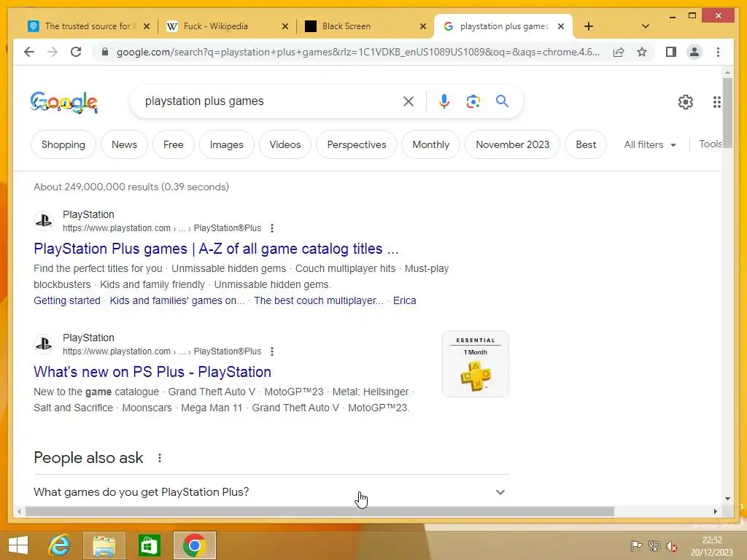Screen dimensions: 747x560
Task: Open the Getting started sitelink
Action: (66, 300)
